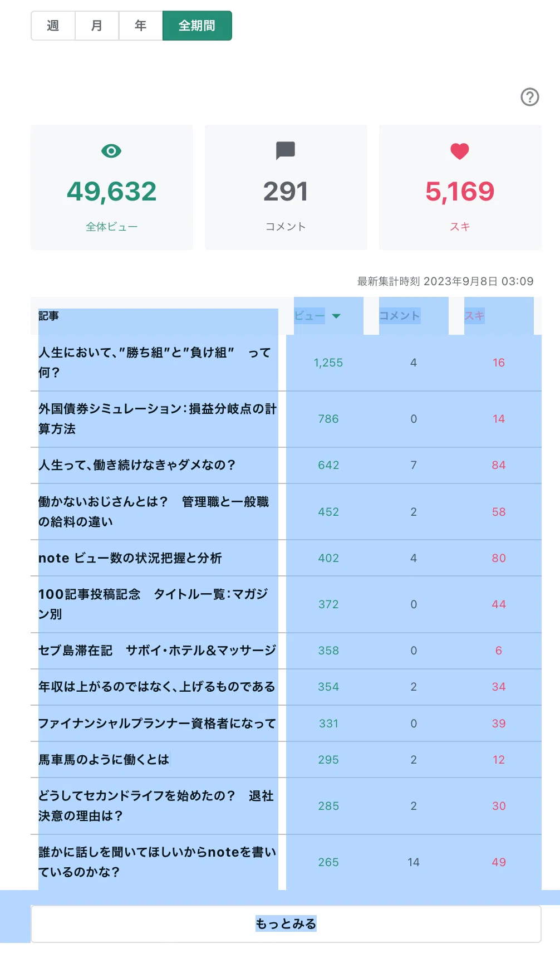The image size is (560, 958).
Task: Open article 外国債券シミュレーション
Action: tap(158, 419)
